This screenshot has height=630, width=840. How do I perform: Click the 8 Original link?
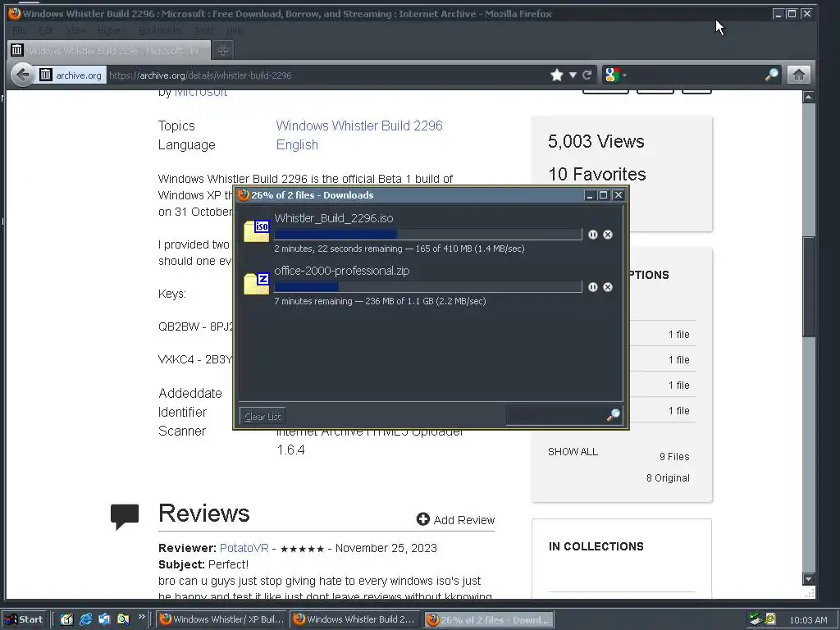click(668, 478)
